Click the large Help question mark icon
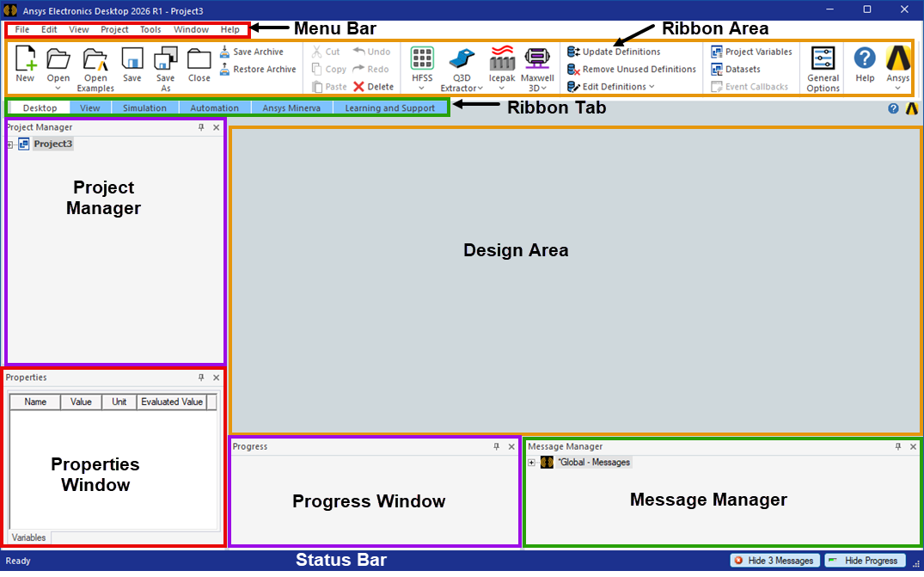Screen dimensions: 924x577 (x=865, y=58)
